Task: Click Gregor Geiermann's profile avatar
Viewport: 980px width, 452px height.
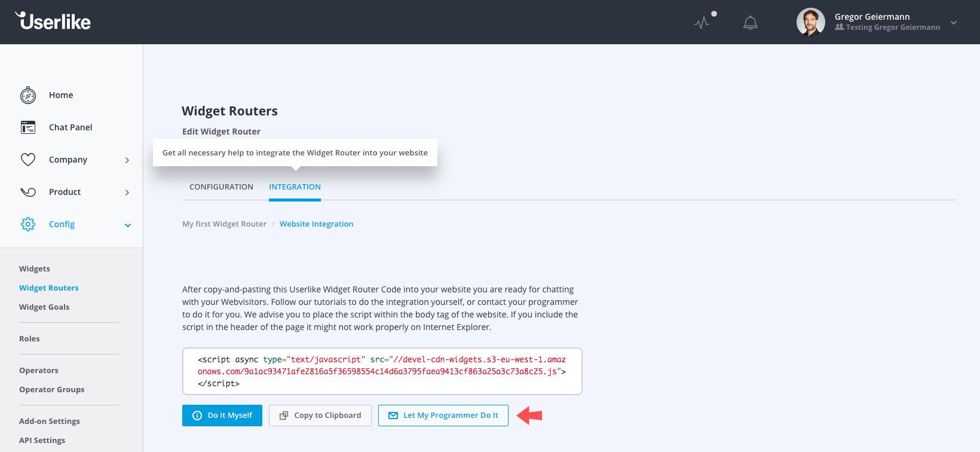Action: [811, 22]
